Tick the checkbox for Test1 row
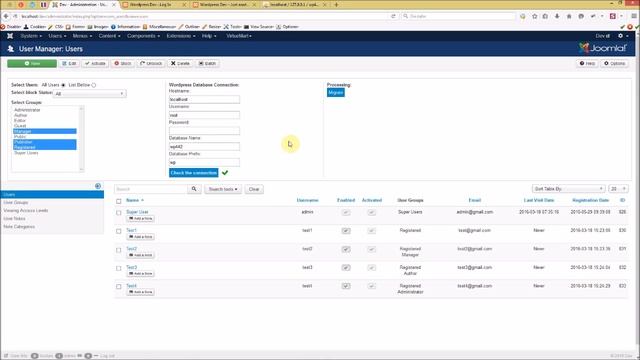The width and height of the screenshot is (640, 360). pyautogui.click(x=119, y=231)
